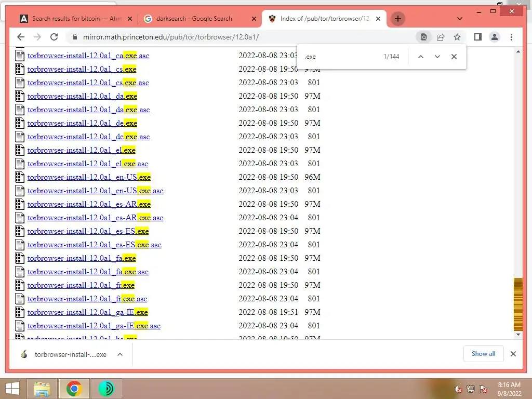Open torbrowser-install-12.0a1_ga-IE.exe.asc link
This screenshot has width=532, height=399.
pos(94,326)
